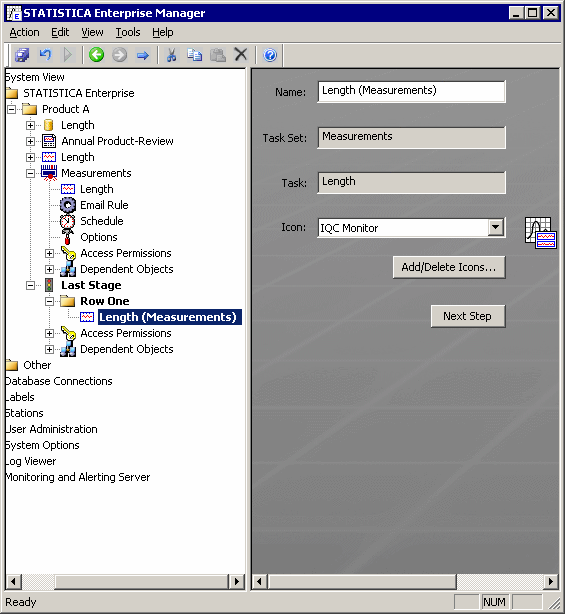Click into the Name input field

412,91
